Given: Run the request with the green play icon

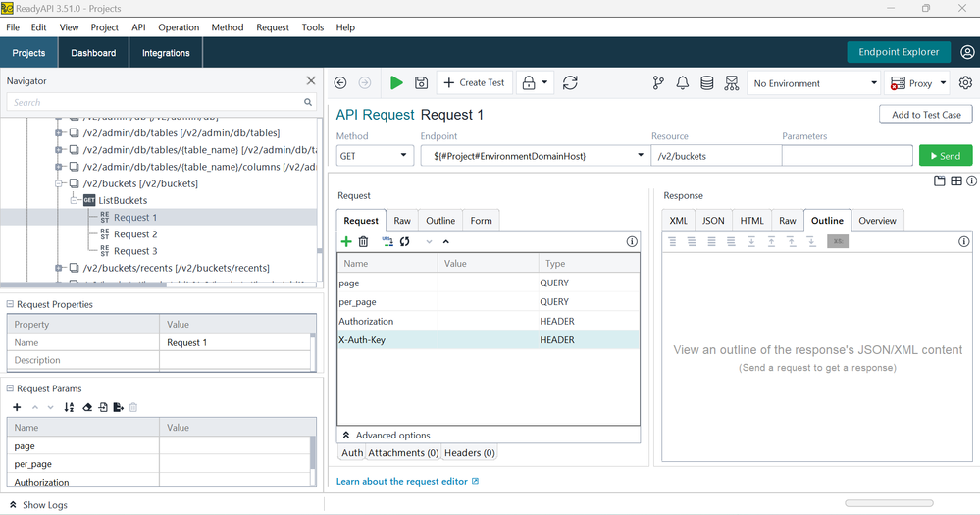Looking at the screenshot, I should (396, 83).
